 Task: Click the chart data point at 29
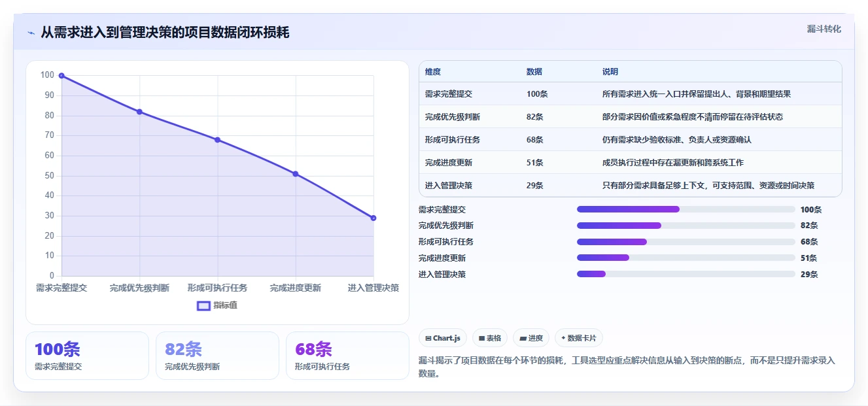click(x=373, y=218)
